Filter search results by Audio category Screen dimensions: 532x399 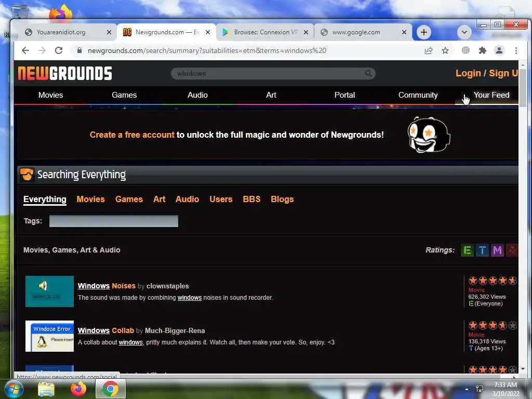[187, 199]
